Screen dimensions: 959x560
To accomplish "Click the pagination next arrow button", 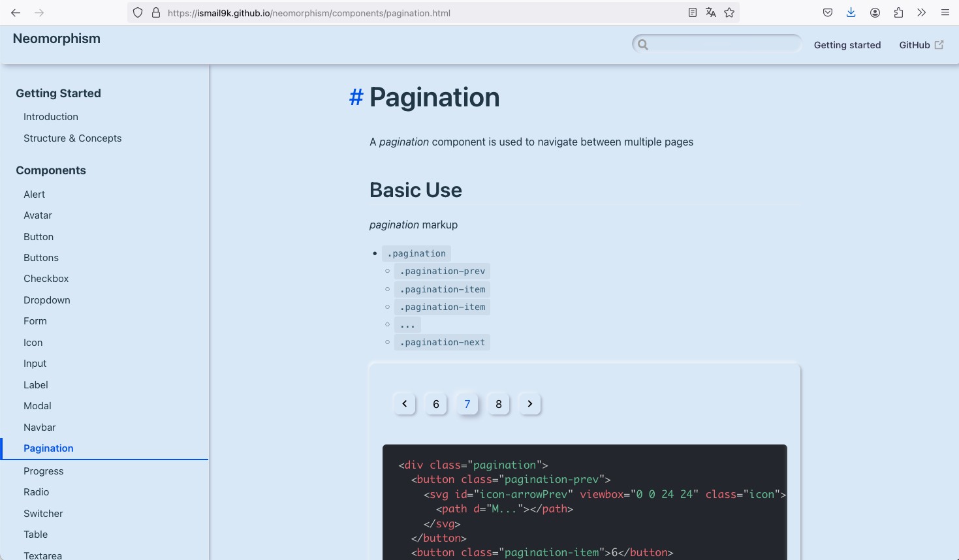I will click(530, 404).
